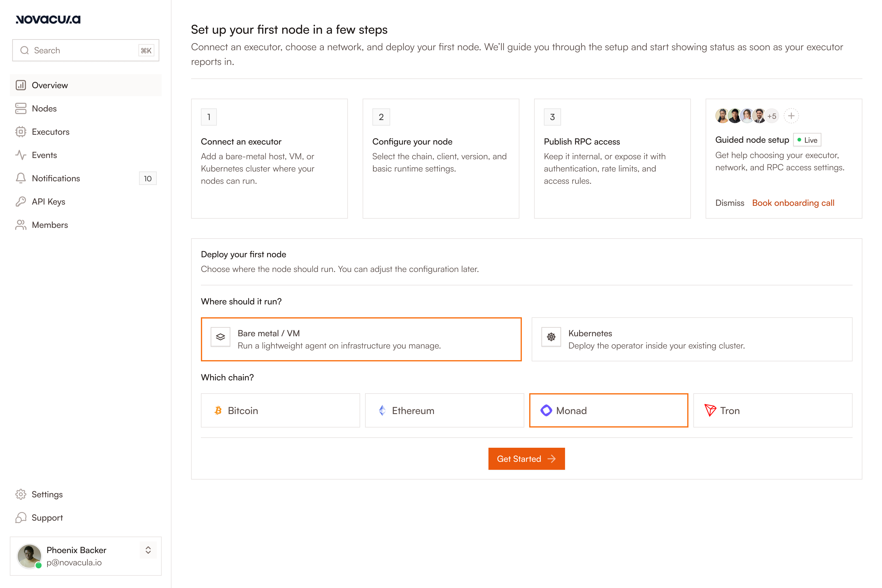Click the API Keys key icon
Viewport: 882px width, 588px height.
pos(21,202)
